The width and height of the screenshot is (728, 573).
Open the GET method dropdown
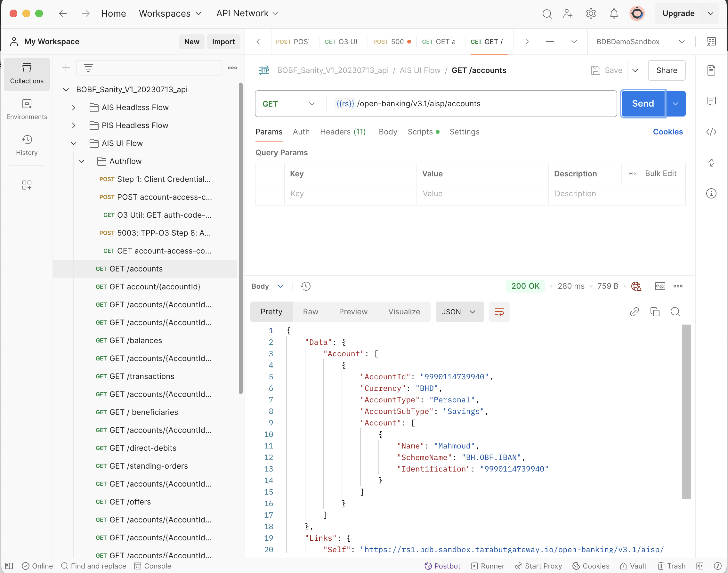pyautogui.click(x=288, y=104)
